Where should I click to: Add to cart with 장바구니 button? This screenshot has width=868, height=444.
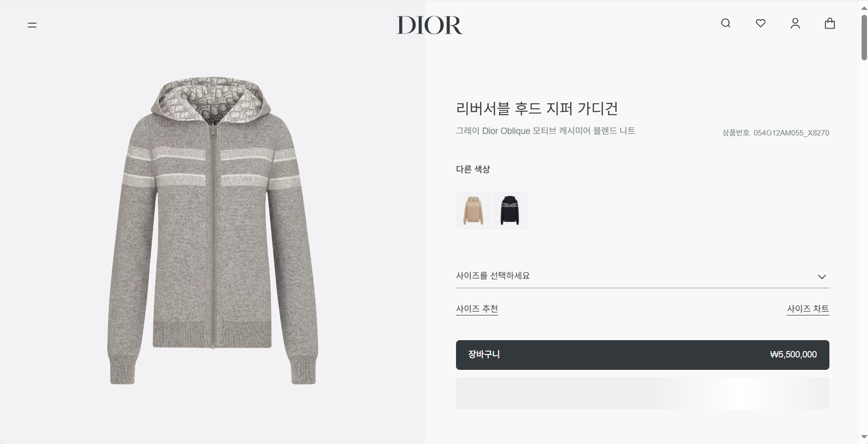[x=642, y=355]
